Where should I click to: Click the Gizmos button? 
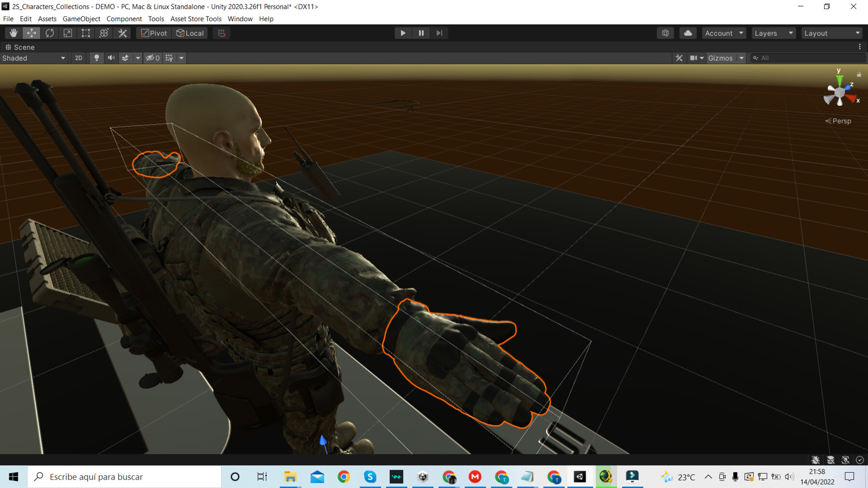(720, 58)
